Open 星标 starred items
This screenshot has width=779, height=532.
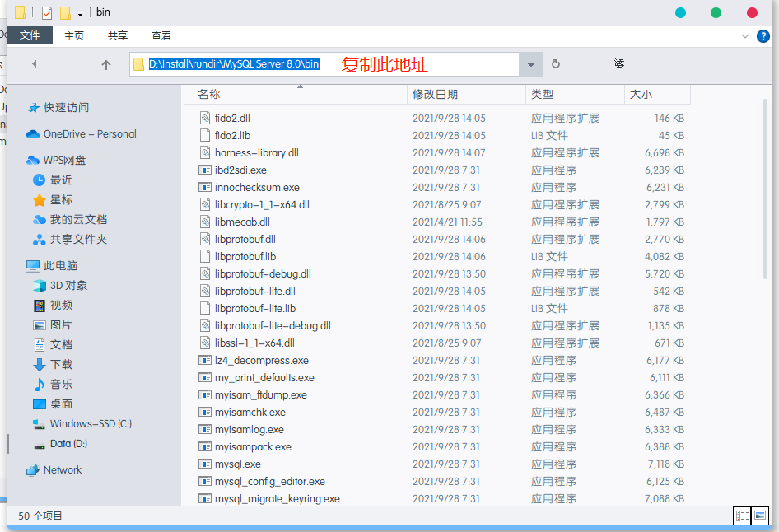pos(54,199)
